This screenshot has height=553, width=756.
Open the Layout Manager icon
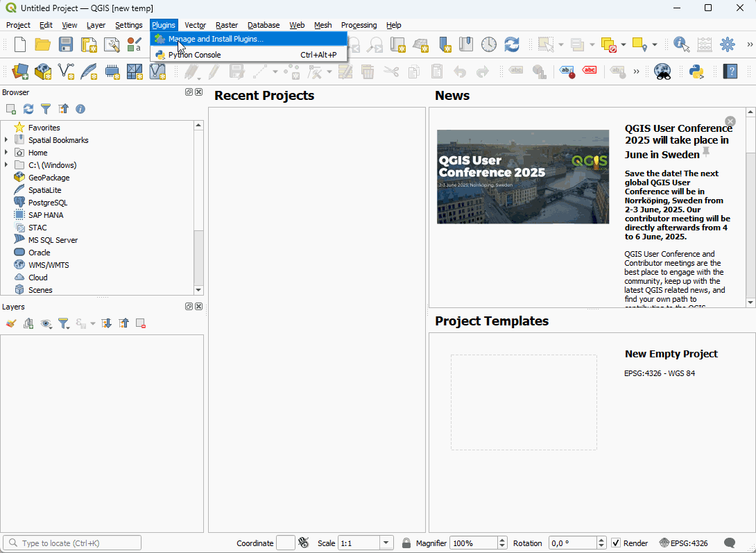112,44
